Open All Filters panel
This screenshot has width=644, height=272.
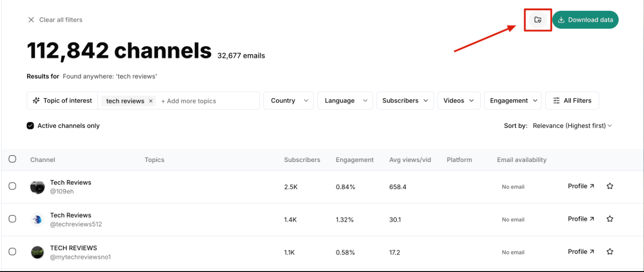click(x=572, y=101)
